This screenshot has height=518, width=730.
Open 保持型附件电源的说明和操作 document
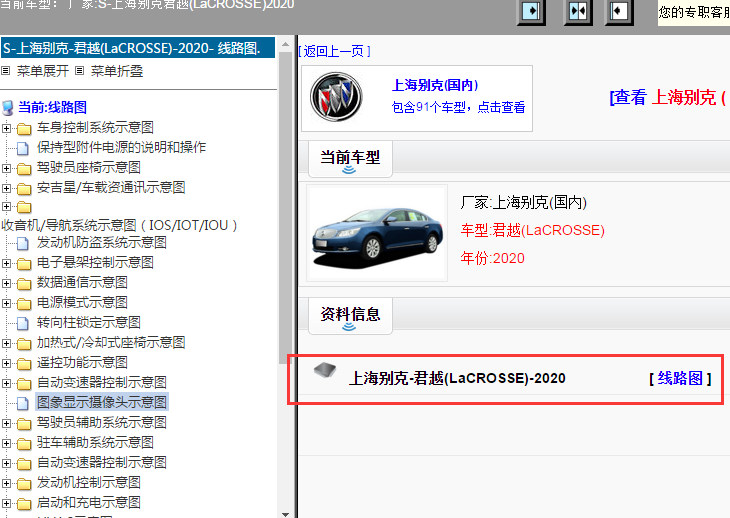coord(121,148)
